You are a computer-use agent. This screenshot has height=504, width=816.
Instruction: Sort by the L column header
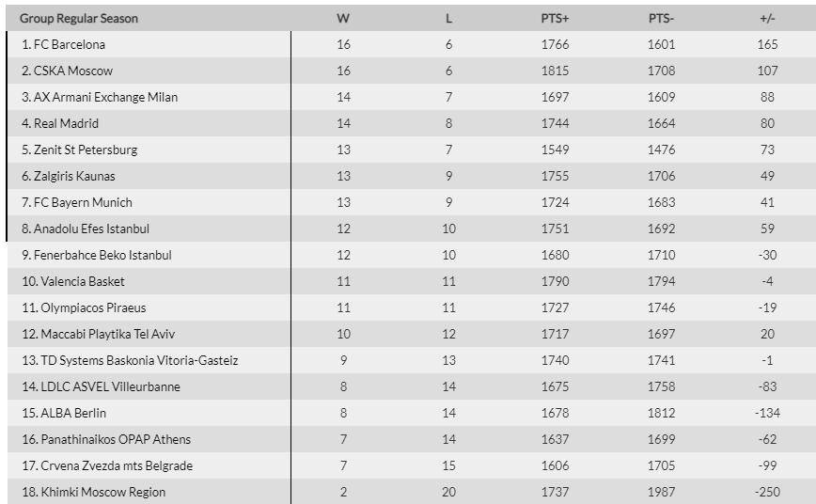(x=448, y=18)
